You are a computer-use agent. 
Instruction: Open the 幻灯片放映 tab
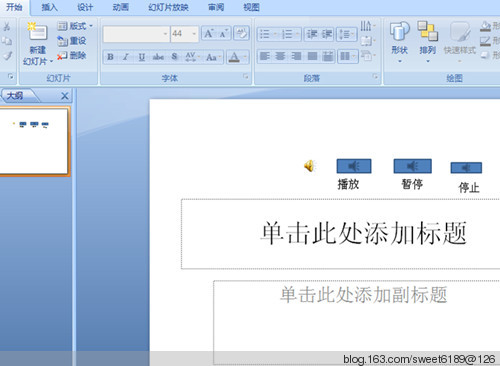(168, 7)
